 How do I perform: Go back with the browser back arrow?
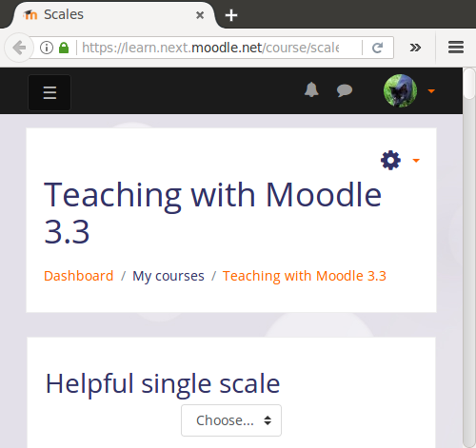(x=19, y=48)
